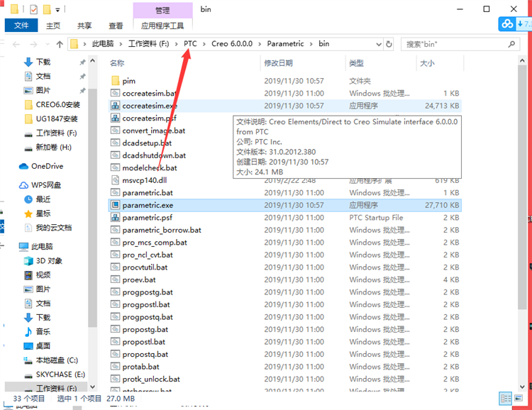Select cocreatesim.psf file icon
532x410 pixels.
coord(116,118)
